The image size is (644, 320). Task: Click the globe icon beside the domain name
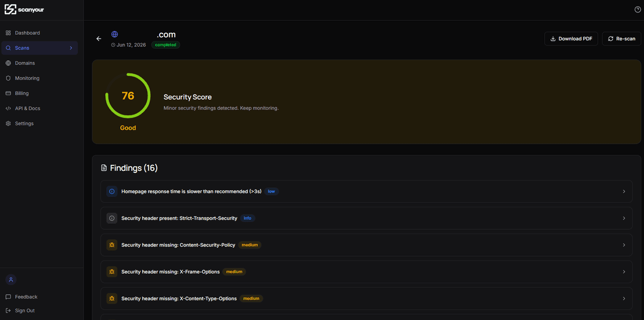[114, 34]
